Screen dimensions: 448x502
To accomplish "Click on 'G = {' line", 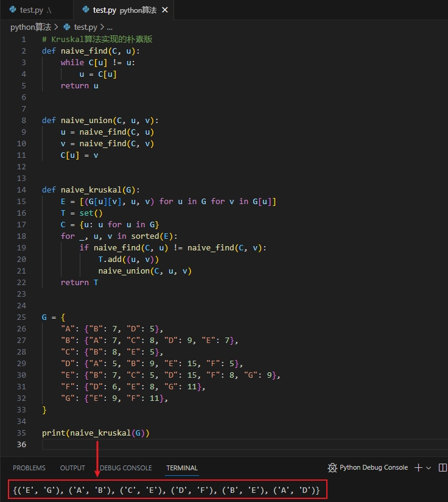I will [54, 317].
